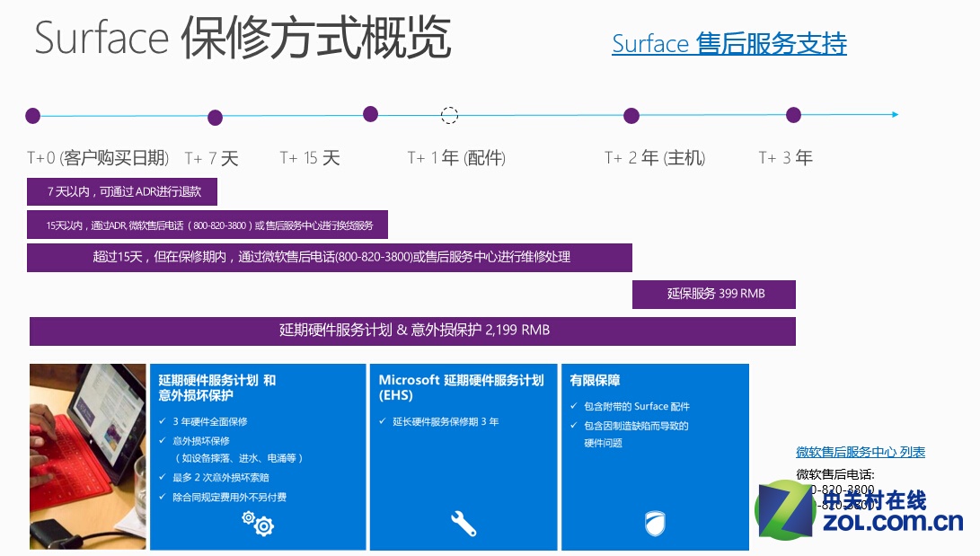Select the 7天以内 ADR refund bar
This screenshot has height=556, width=980.
coord(122,192)
